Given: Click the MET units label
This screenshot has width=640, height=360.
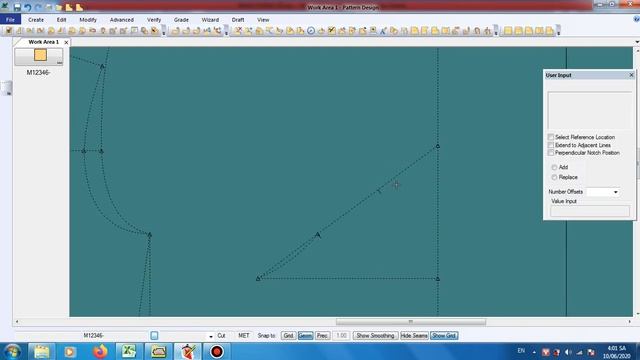Looking at the screenshot, I should (244, 336).
